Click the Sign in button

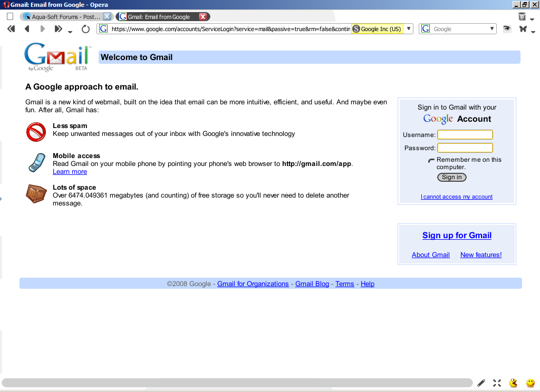pos(452,177)
